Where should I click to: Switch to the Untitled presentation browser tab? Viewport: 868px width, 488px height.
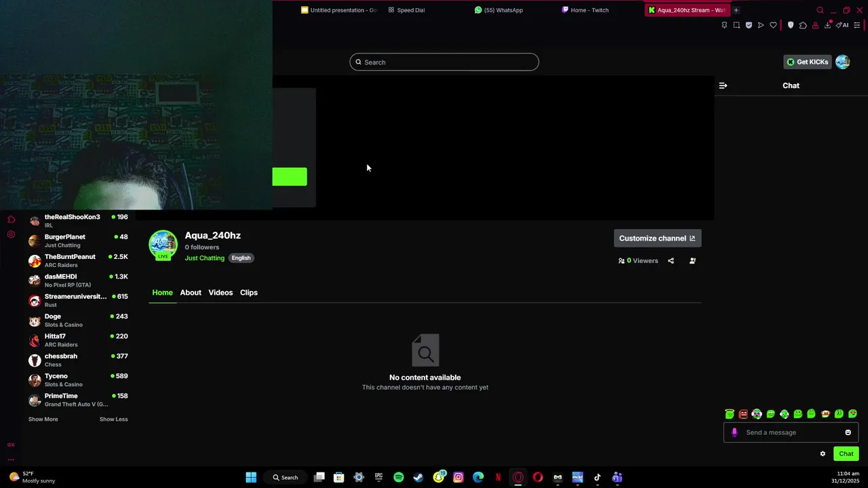(x=339, y=10)
